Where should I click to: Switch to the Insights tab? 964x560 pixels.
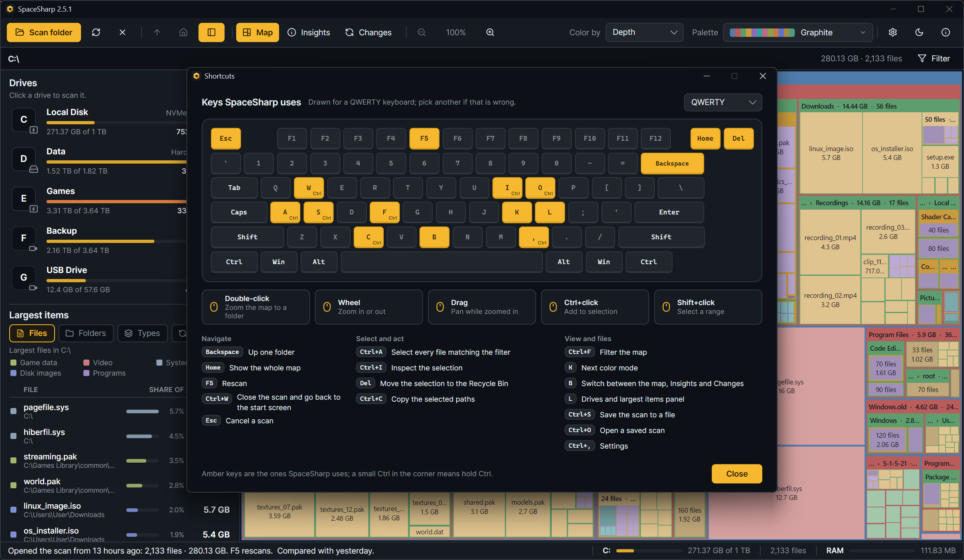tap(309, 32)
